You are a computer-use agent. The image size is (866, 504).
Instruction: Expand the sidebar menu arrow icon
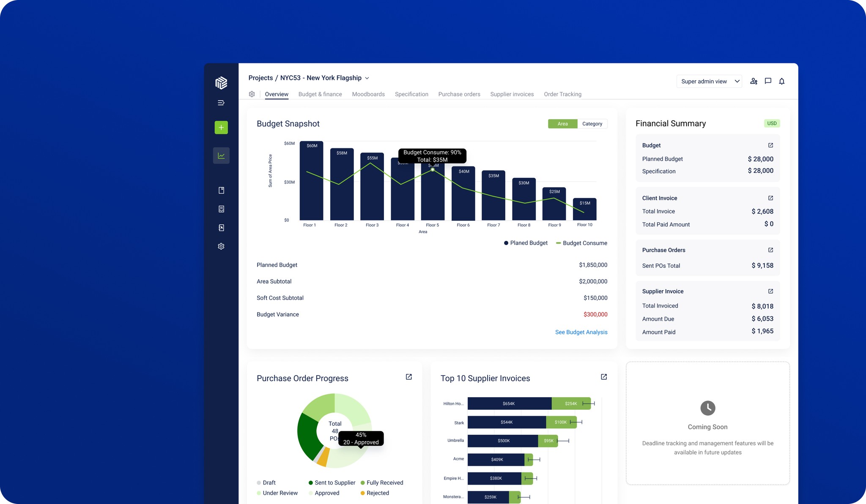point(221,103)
